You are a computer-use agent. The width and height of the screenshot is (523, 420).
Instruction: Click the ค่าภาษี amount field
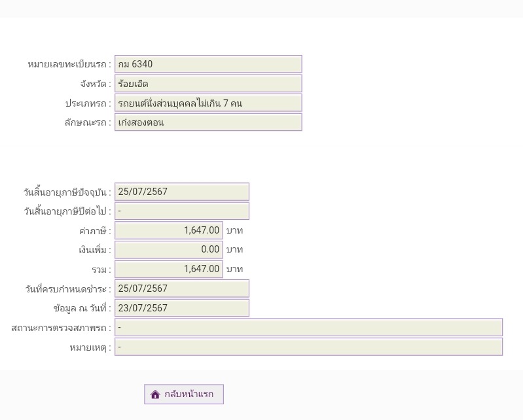168,230
